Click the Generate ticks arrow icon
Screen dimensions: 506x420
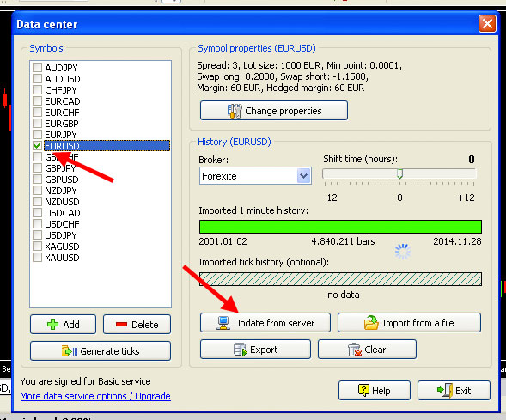coord(70,350)
